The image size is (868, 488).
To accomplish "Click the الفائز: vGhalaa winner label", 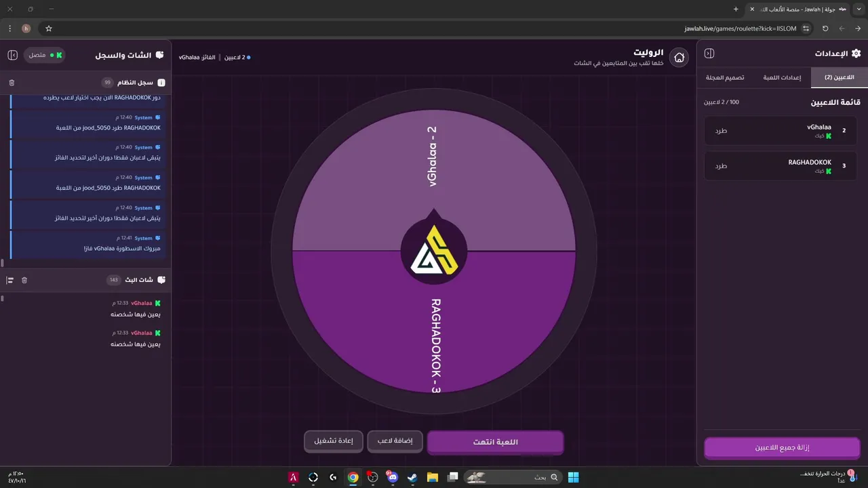I will click(x=197, y=57).
